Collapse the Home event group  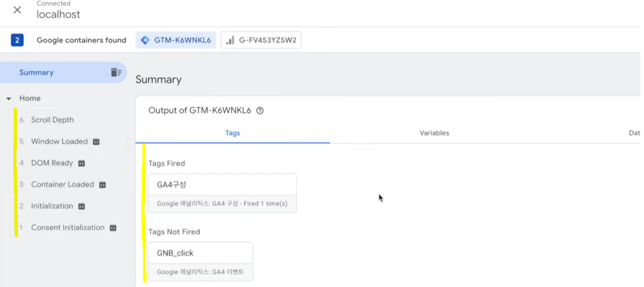point(9,98)
